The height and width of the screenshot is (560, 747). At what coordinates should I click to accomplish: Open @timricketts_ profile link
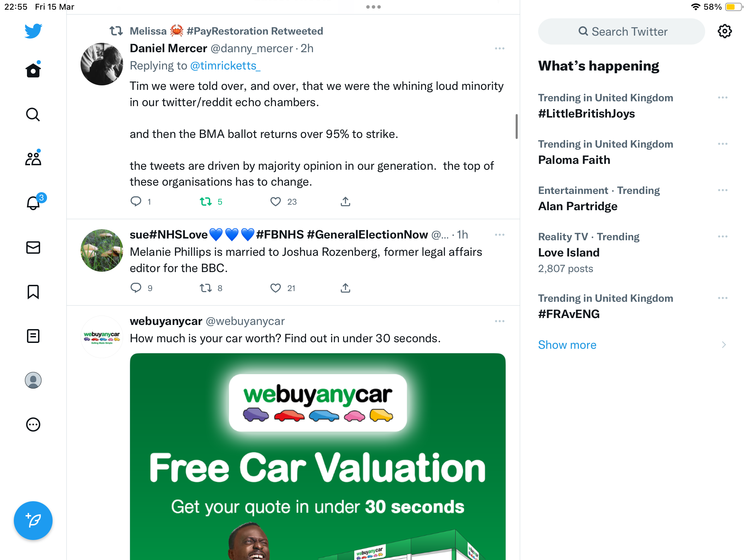click(x=225, y=66)
